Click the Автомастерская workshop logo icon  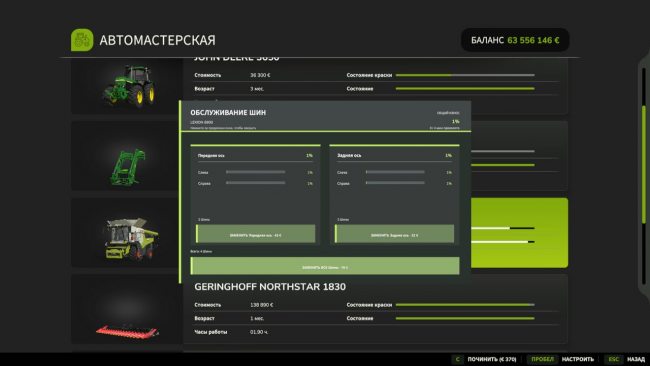click(x=82, y=40)
